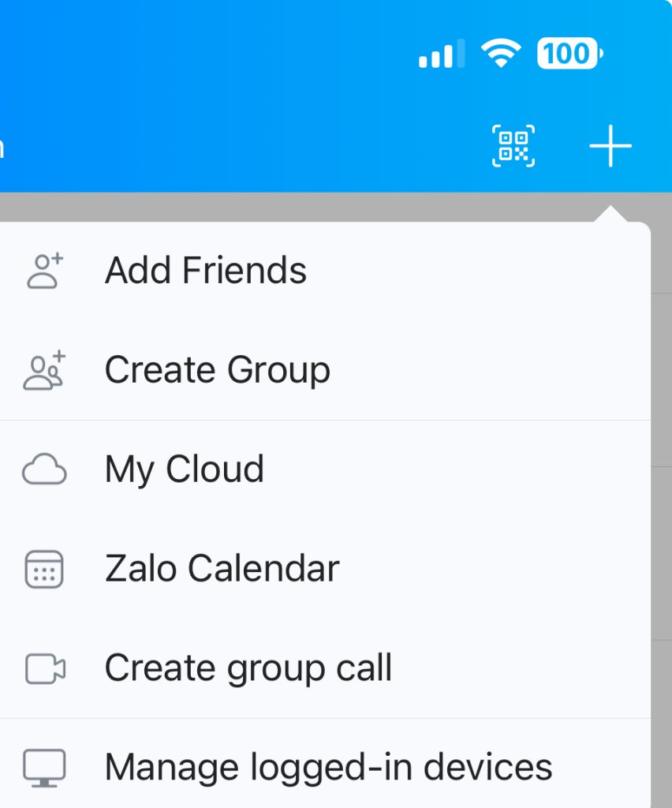Open My Cloud via its label
672x808 pixels.
pos(184,469)
